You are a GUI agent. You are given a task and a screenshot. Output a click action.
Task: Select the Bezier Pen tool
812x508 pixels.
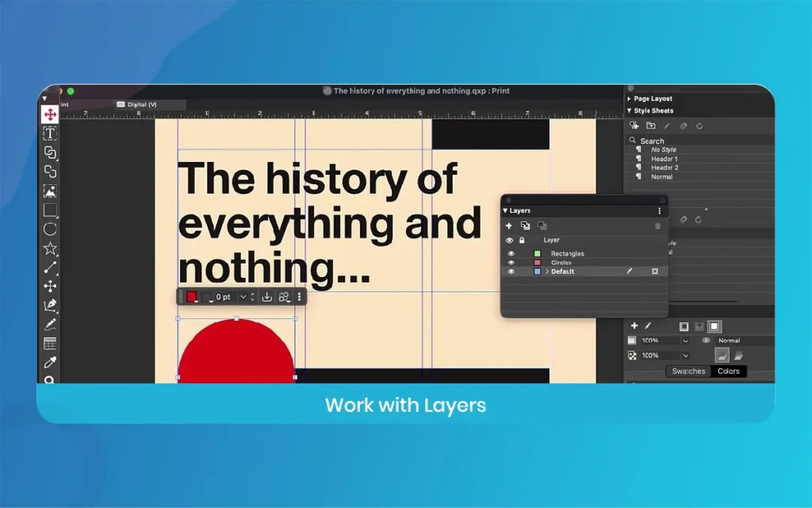50,306
